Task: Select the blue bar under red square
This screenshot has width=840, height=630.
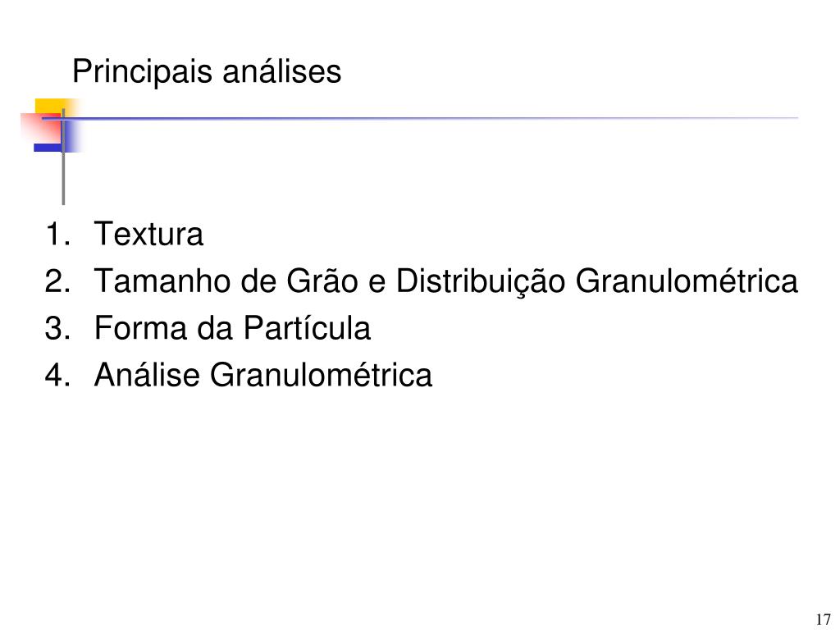Action: pos(48,148)
